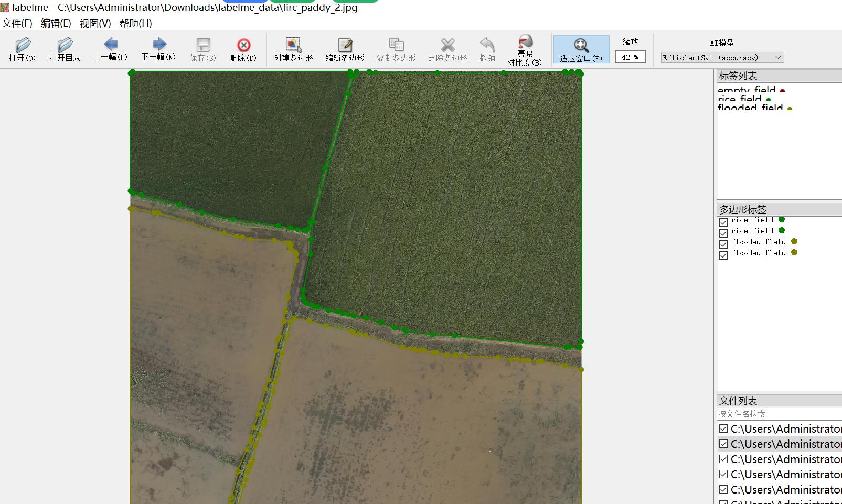Click the Open file (打开) icon
Screen dimensions: 842x504
[x=22, y=49]
